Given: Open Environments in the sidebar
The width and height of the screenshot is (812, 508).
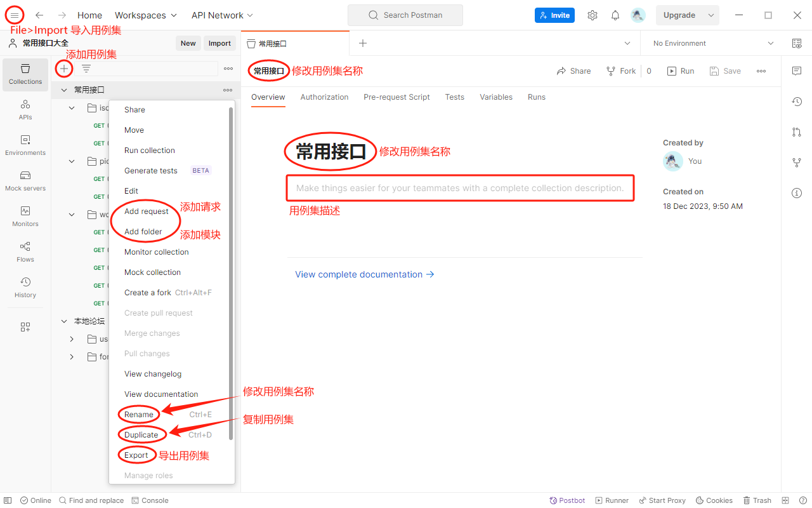Looking at the screenshot, I should pos(25,145).
